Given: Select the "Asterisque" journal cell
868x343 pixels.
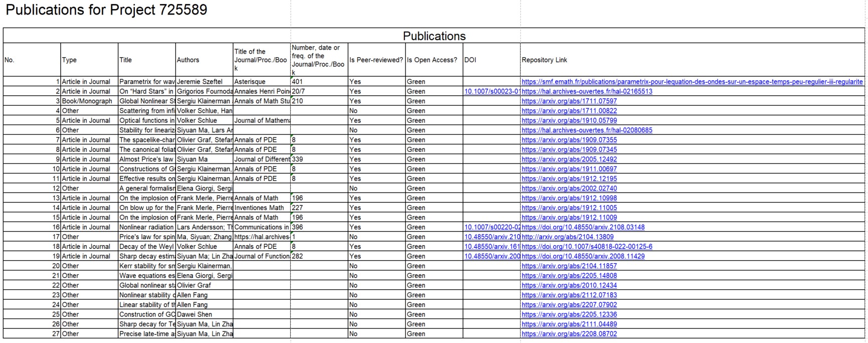Looking at the screenshot, I should (x=250, y=82).
